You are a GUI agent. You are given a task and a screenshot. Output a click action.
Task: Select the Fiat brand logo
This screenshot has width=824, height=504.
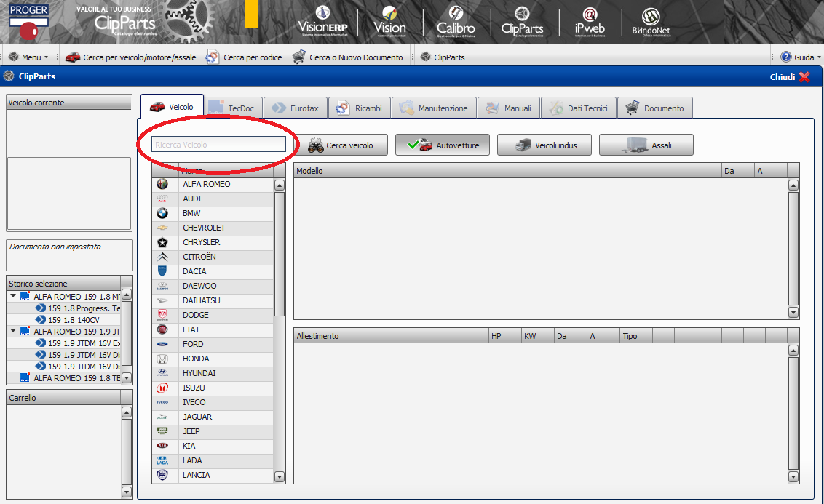point(162,329)
